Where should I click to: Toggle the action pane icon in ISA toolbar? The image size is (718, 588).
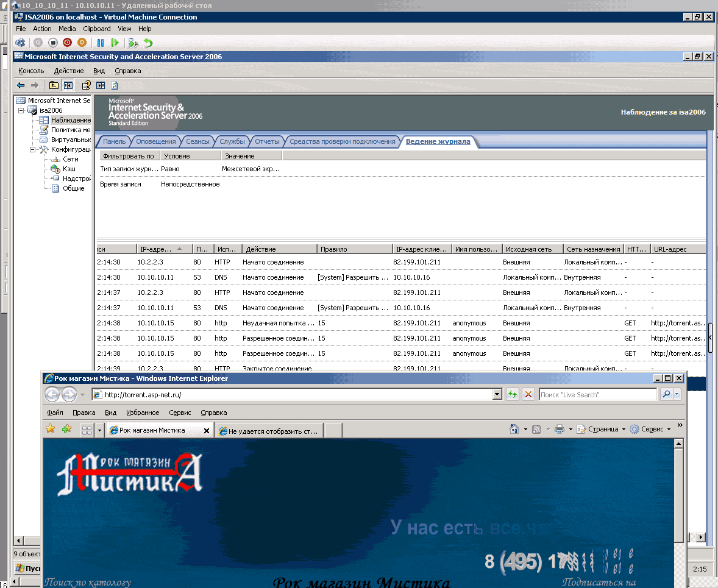click(x=101, y=85)
